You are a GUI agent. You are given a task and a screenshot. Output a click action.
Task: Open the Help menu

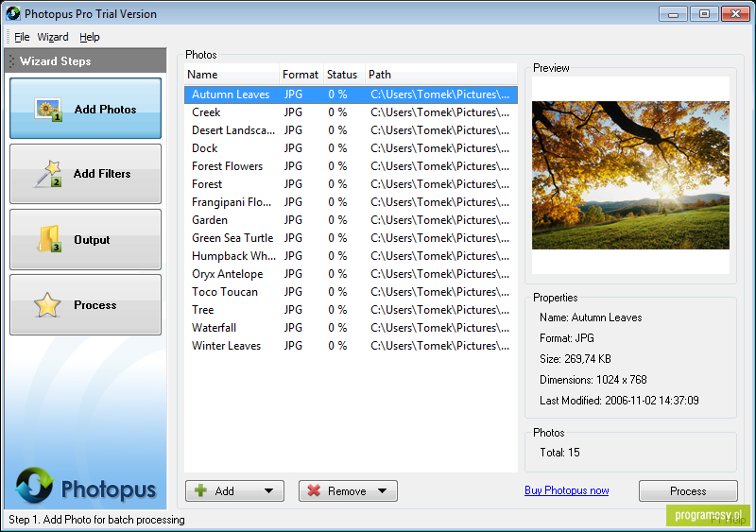(89, 37)
